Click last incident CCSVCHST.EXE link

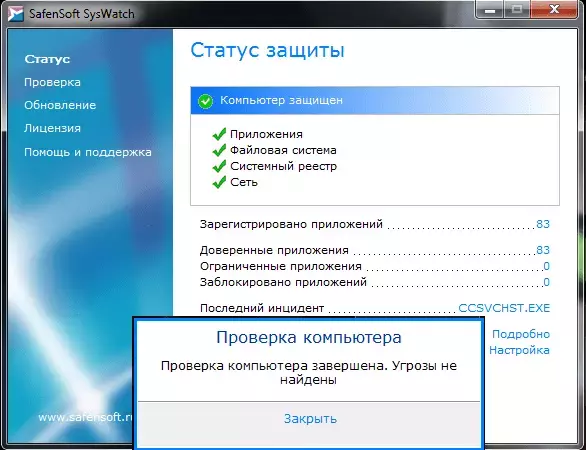(x=504, y=308)
